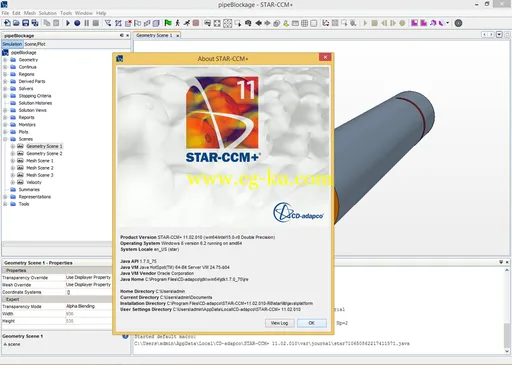Click the initialize mesh icon after the Stop Macro square
The image size is (512, 365).
point(108,23)
